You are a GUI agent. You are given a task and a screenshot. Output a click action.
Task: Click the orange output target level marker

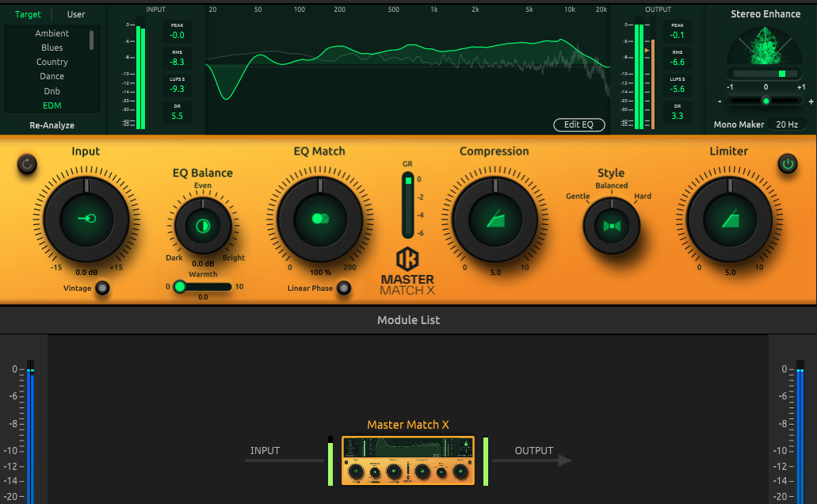click(647, 51)
